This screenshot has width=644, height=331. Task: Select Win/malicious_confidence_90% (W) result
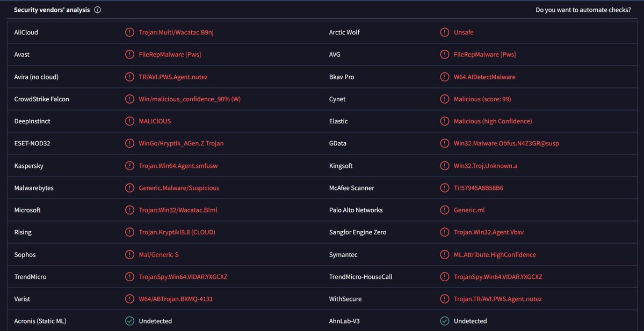point(190,99)
